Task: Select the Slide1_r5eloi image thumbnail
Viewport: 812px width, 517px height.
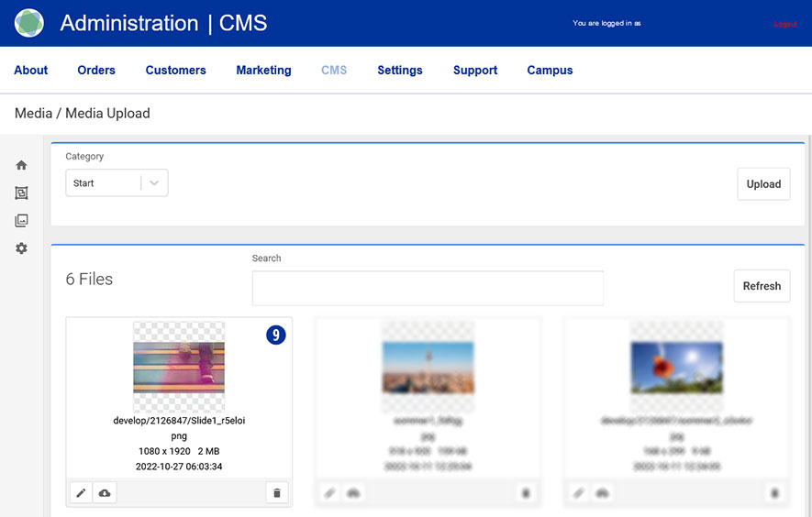Action: point(179,367)
